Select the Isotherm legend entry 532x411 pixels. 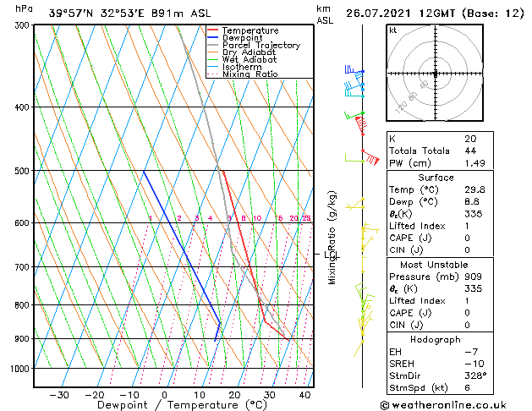tap(234, 67)
